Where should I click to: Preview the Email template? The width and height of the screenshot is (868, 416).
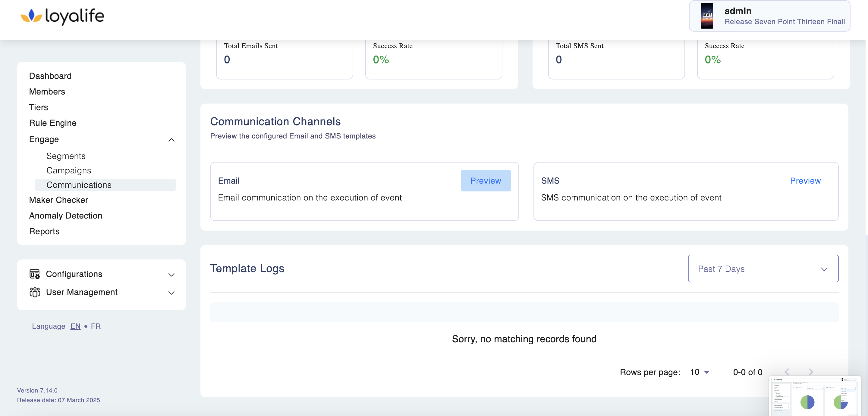485,181
